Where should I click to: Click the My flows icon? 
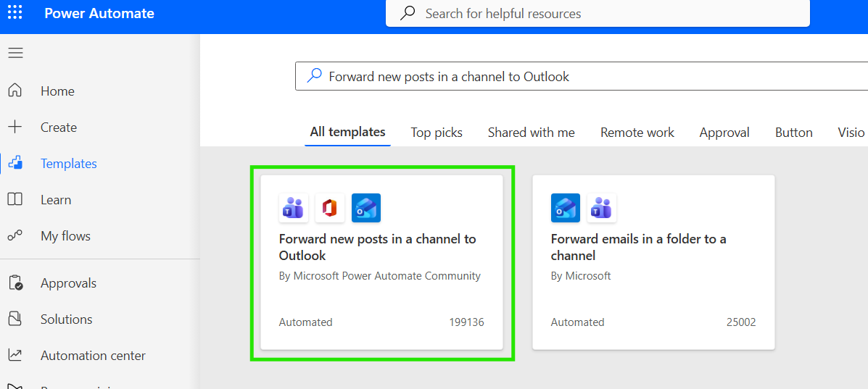pyautogui.click(x=15, y=236)
